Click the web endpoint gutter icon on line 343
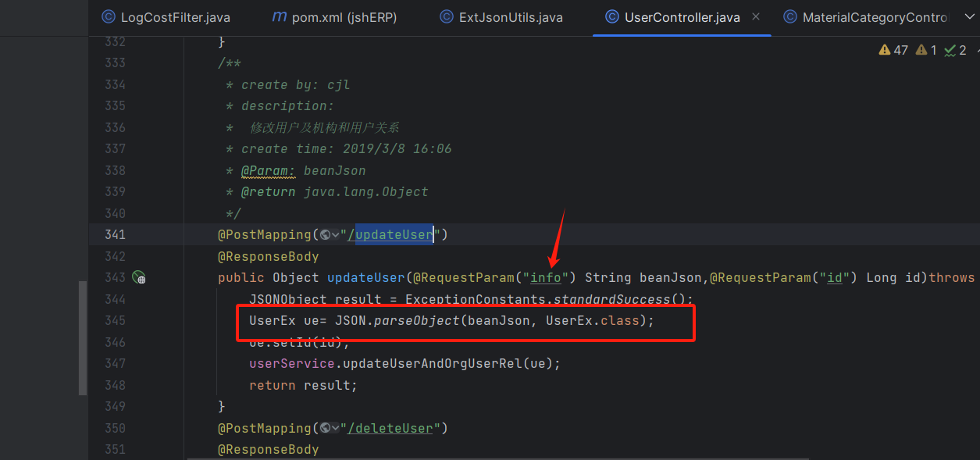Image resolution: width=980 pixels, height=460 pixels. pyautogui.click(x=139, y=277)
